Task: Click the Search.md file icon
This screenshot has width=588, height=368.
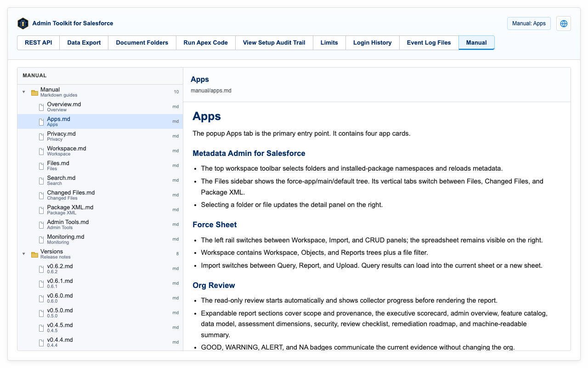Action: (x=41, y=181)
